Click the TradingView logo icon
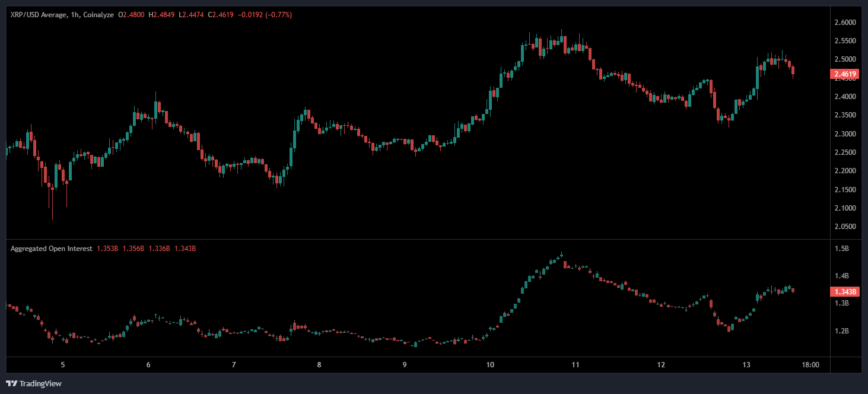 point(11,383)
